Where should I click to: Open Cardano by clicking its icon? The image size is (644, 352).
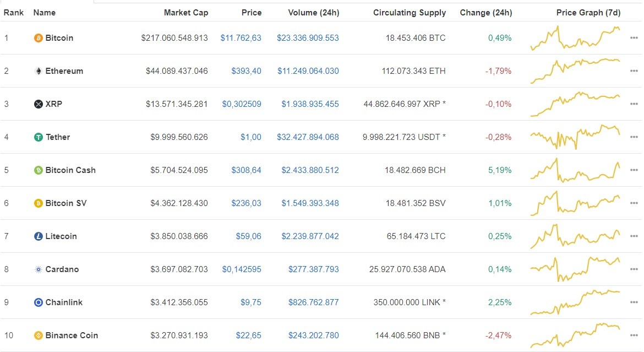38,269
